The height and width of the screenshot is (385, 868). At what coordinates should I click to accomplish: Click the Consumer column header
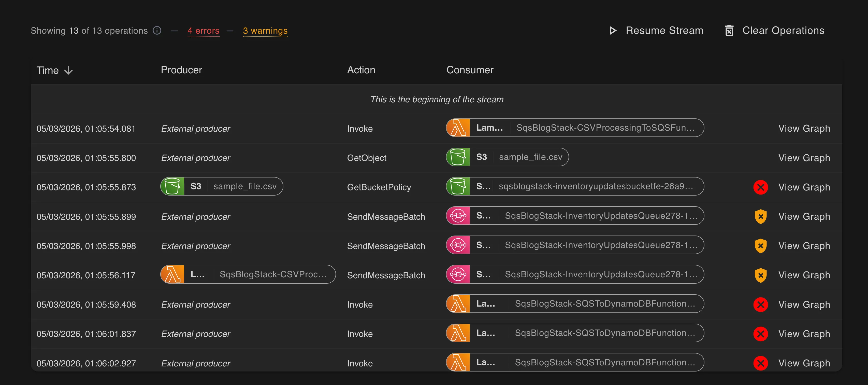[x=470, y=70]
